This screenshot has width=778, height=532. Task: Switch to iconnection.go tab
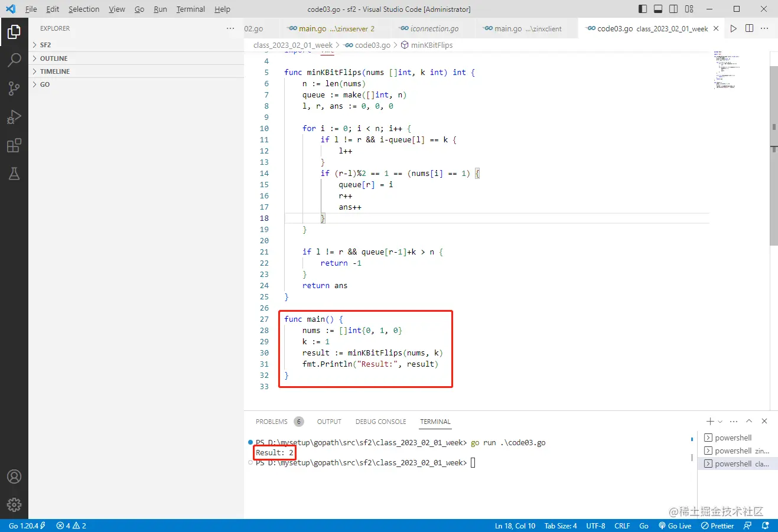click(x=433, y=28)
